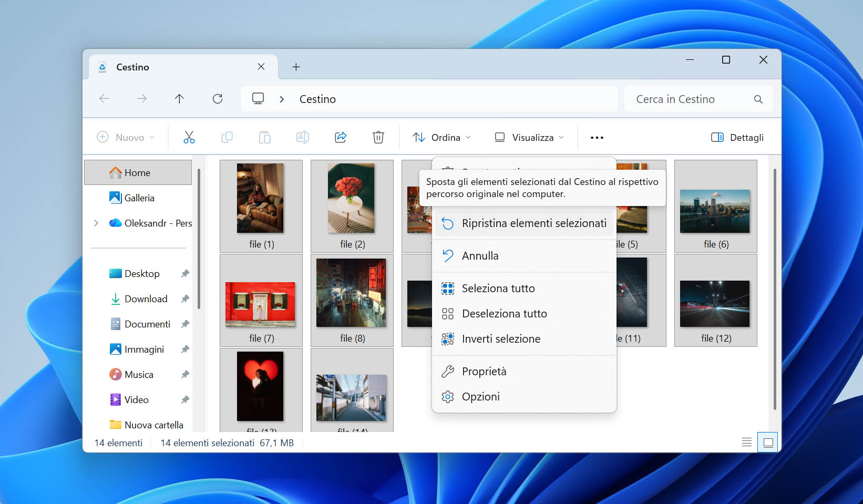Screen dimensions: 863x504
Task: Click the pin icon next to Desktop
Action: pyautogui.click(x=185, y=273)
